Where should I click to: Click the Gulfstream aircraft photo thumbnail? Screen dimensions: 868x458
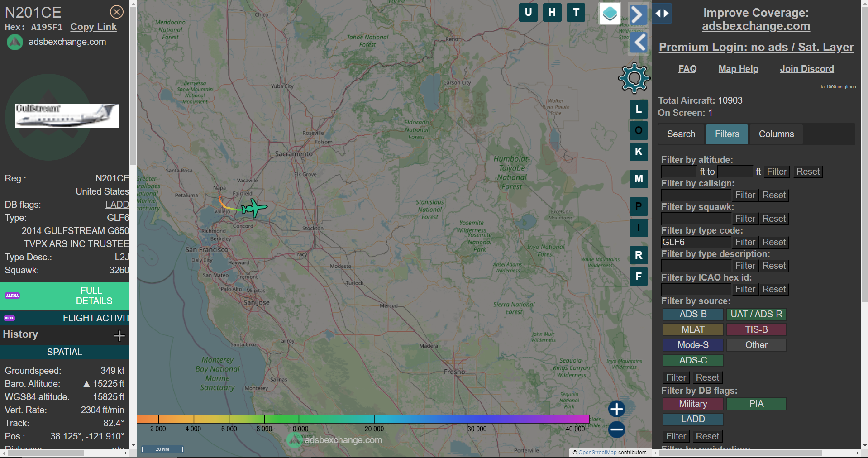[x=67, y=116]
